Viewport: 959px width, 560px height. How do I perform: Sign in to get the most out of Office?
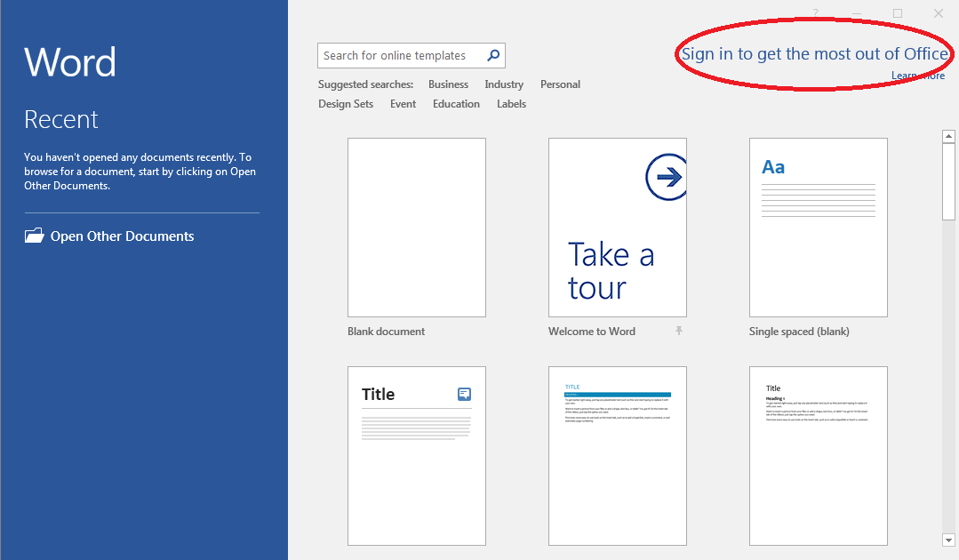click(x=815, y=54)
